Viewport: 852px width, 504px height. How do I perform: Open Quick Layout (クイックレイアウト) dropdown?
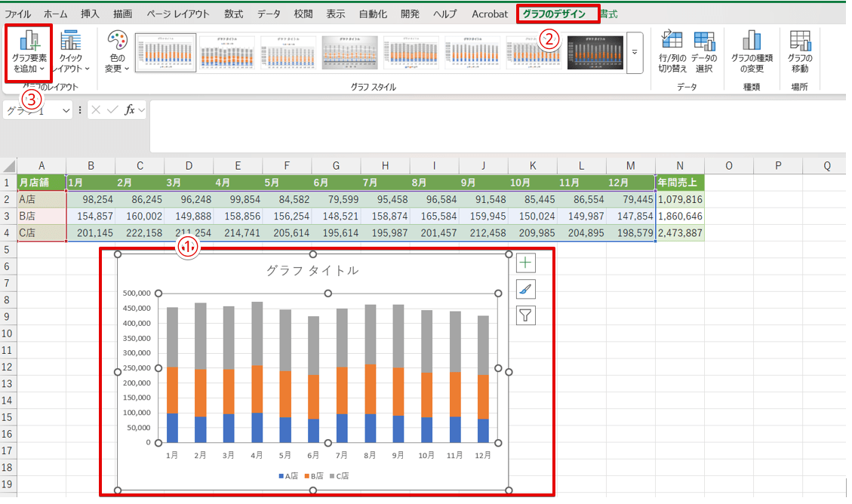click(72, 52)
